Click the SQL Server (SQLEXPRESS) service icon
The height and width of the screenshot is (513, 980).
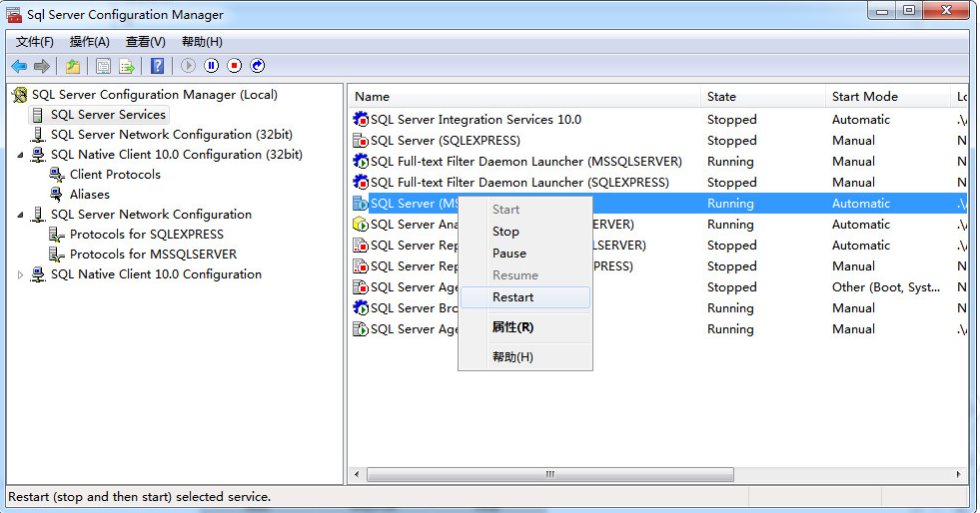pos(361,141)
